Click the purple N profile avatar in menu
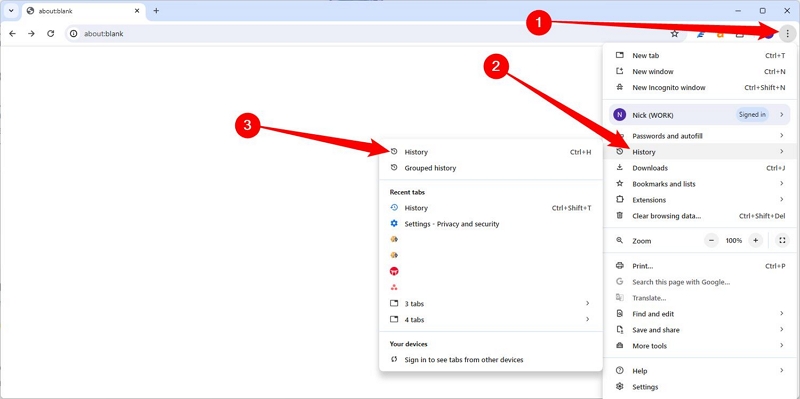This screenshot has width=800, height=399. 619,115
